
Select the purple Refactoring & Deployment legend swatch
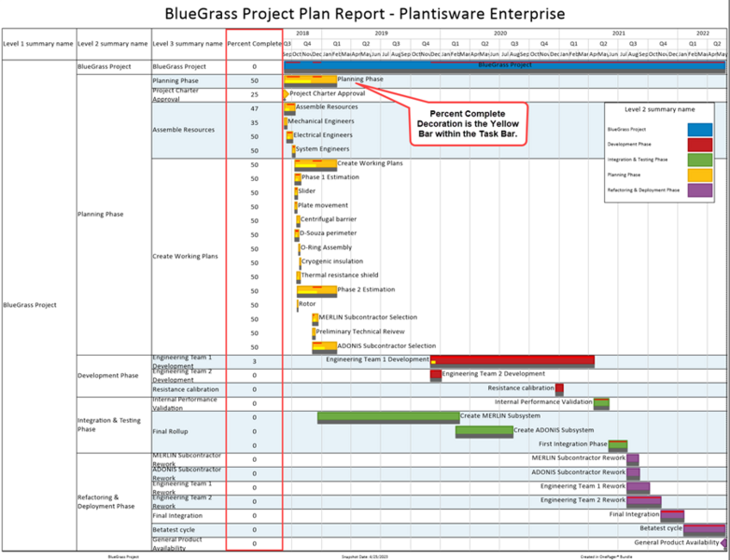(700, 189)
